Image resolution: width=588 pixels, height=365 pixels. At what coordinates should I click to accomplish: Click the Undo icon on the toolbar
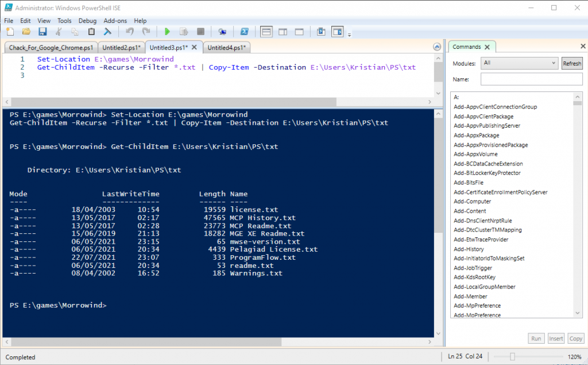coord(130,32)
